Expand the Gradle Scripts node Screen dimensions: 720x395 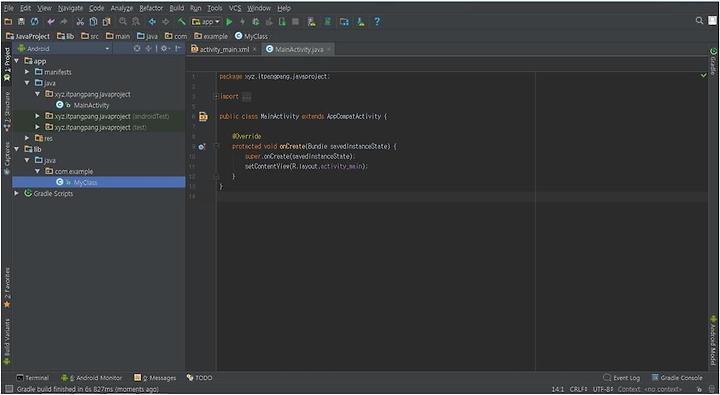pyautogui.click(x=17, y=193)
